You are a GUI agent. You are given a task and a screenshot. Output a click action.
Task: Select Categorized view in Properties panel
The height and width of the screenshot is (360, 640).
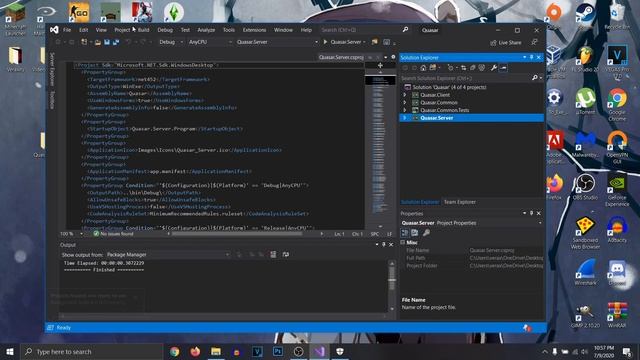[x=405, y=233]
